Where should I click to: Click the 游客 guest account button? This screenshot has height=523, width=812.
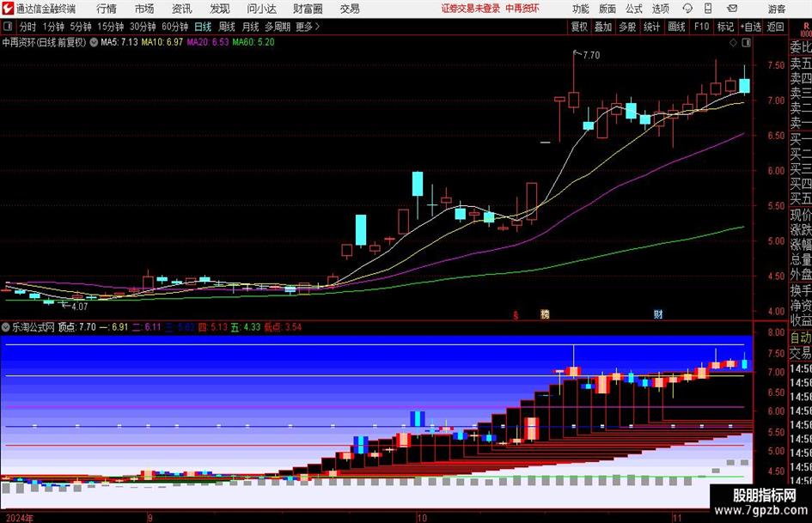click(776, 9)
